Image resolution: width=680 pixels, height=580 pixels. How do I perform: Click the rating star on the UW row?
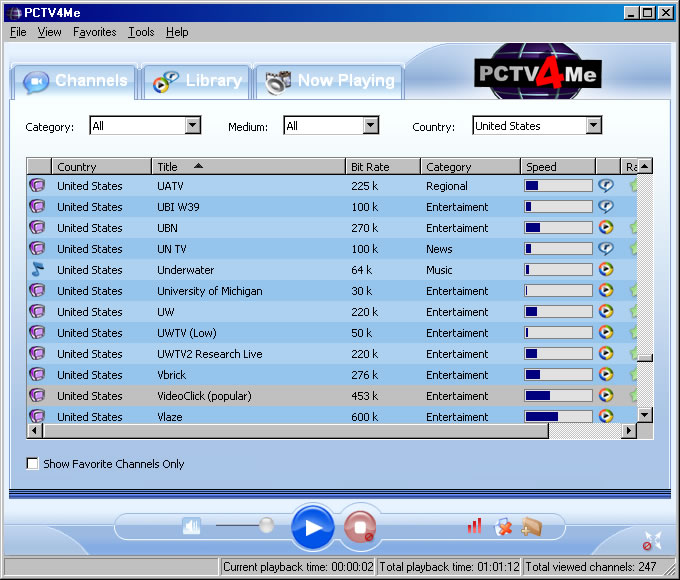(x=633, y=311)
